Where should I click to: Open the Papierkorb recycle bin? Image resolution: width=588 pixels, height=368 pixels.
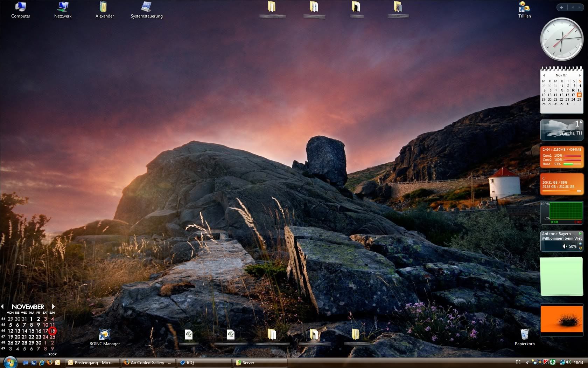(x=524, y=335)
